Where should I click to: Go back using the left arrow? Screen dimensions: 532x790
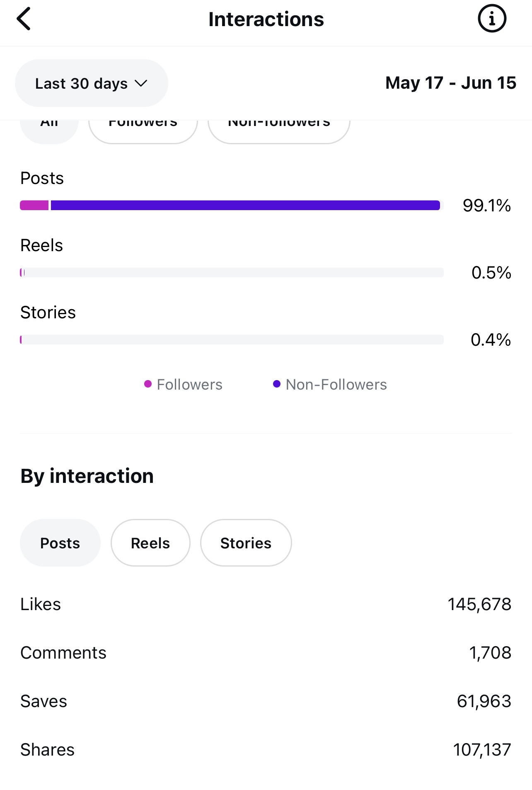click(24, 19)
